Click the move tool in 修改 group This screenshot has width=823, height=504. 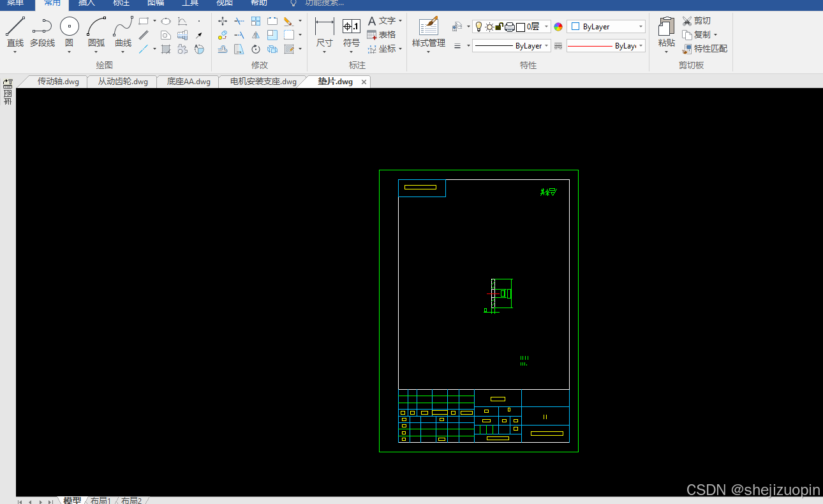tap(223, 21)
